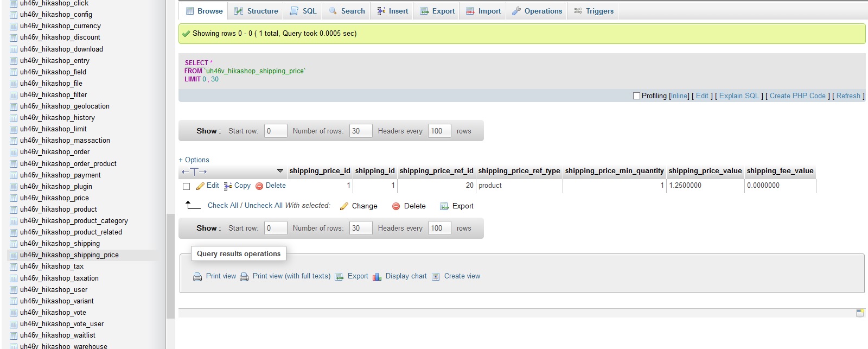Click the Copy row icon

[228, 186]
